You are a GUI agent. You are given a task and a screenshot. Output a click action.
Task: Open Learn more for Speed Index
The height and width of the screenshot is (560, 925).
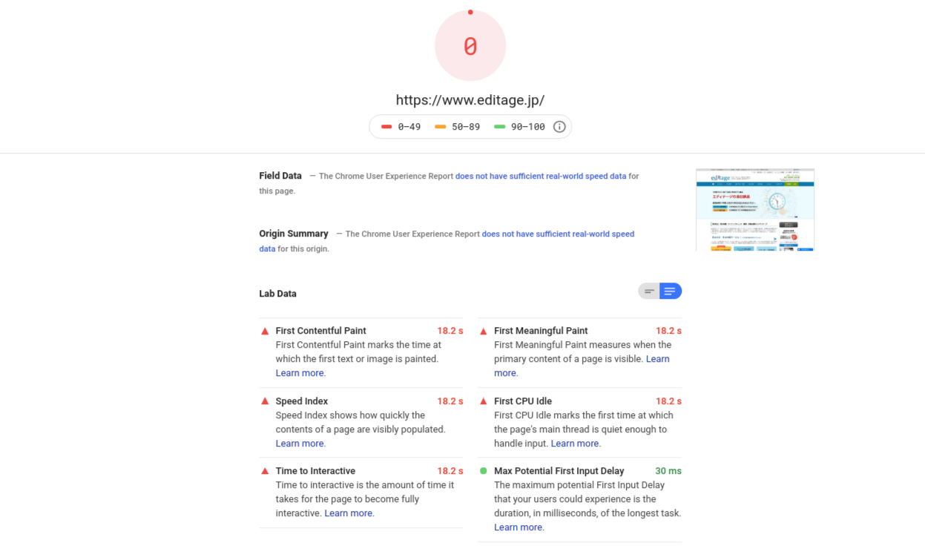(299, 443)
